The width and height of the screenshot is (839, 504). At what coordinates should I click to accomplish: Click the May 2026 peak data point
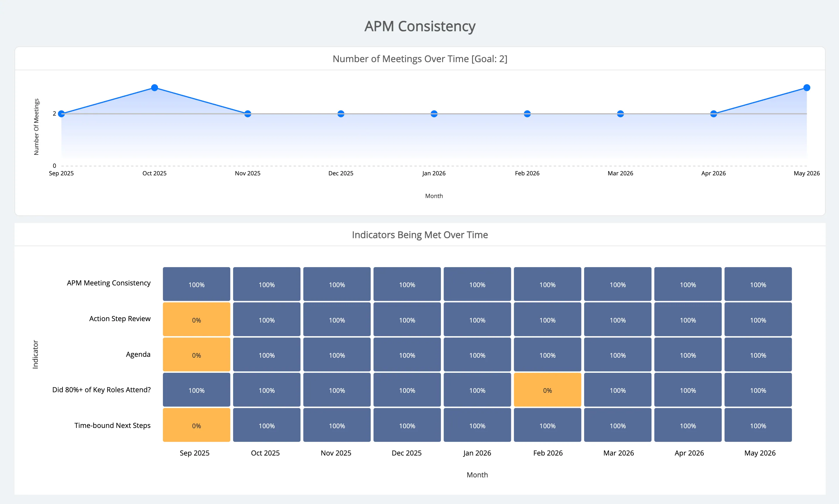click(807, 88)
